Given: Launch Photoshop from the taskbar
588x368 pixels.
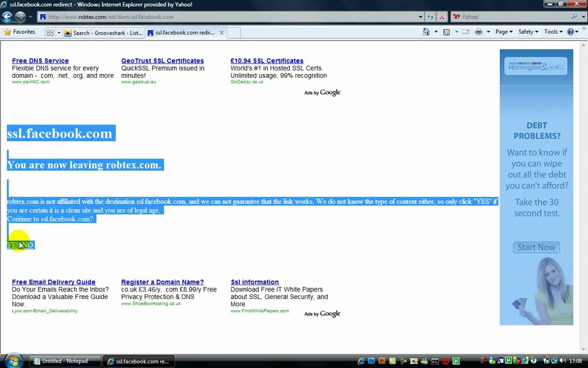Looking at the screenshot, I should [371, 361].
